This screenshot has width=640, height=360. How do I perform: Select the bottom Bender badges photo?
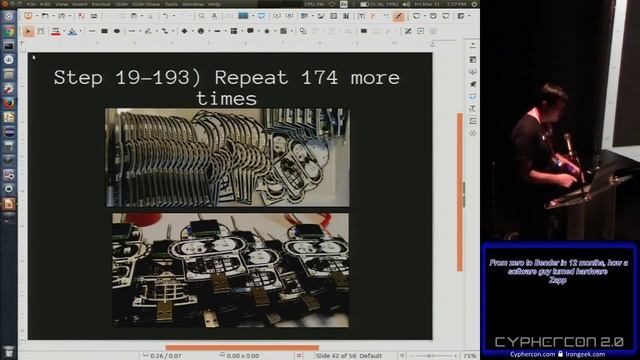(x=231, y=270)
